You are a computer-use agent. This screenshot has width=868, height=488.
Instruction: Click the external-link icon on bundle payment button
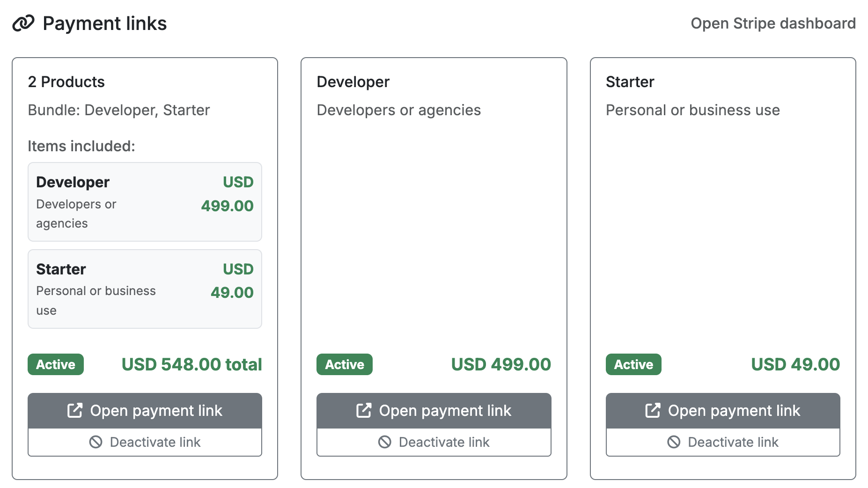click(75, 410)
